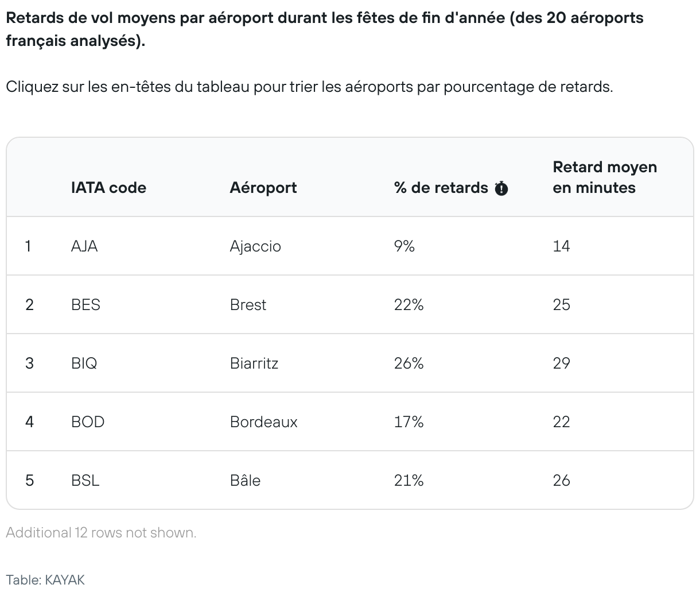700x596 pixels.
Task: Click the BES code cell
Action: [85, 305]
